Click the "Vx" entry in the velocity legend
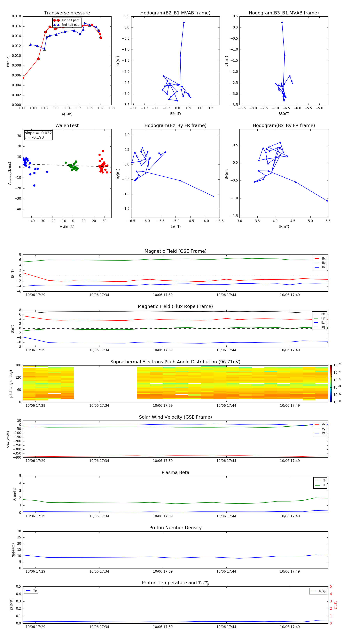Screen dimensions: 351x644 320,424
